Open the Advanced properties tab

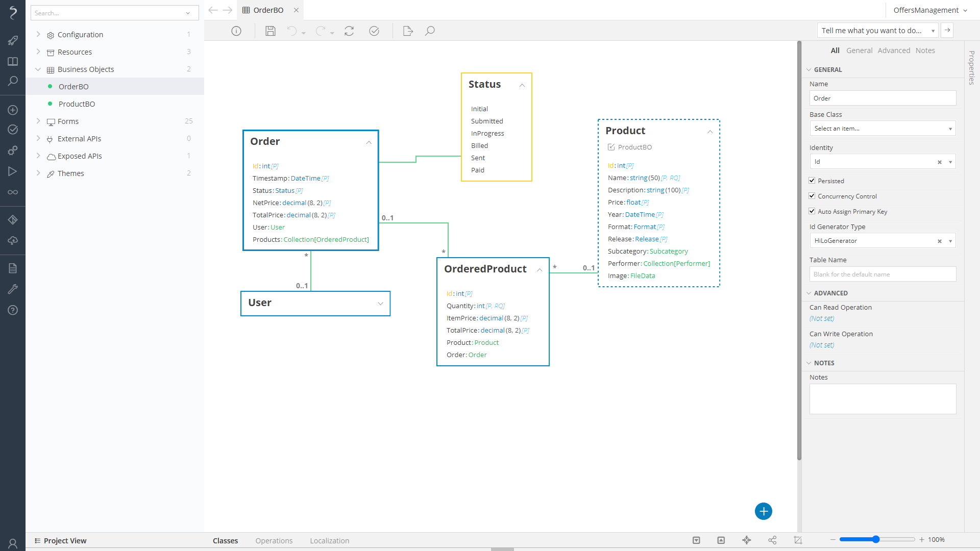pos(894,51)
